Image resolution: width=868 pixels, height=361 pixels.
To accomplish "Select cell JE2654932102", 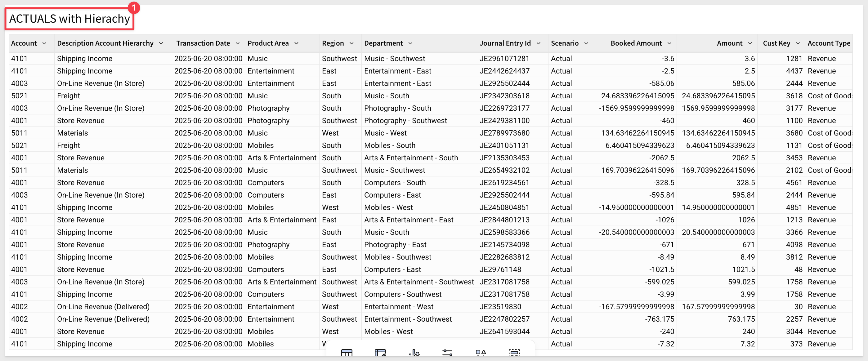I will (x=504, y=170).
